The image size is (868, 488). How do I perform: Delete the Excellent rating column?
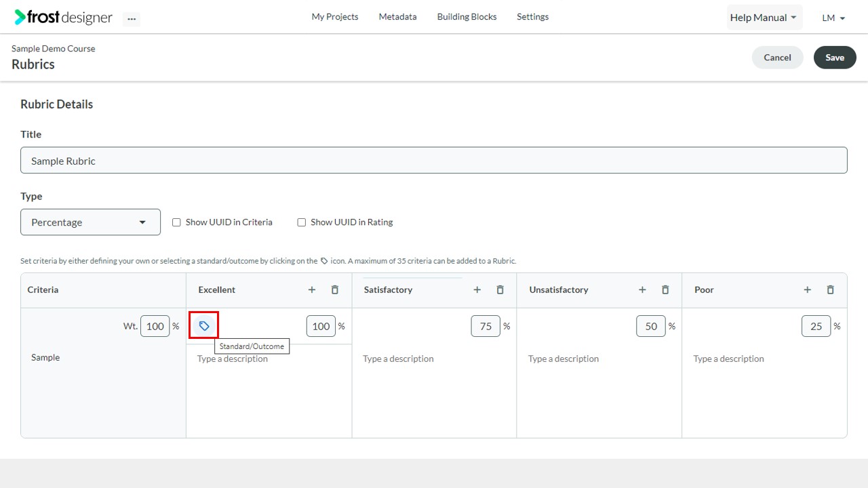335,289
